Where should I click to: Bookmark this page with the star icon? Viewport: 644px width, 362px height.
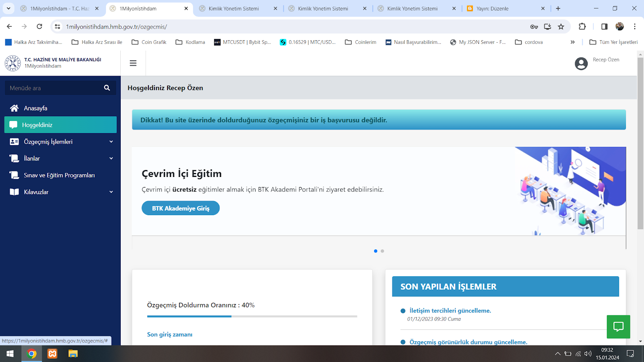(x=561, y=27)
